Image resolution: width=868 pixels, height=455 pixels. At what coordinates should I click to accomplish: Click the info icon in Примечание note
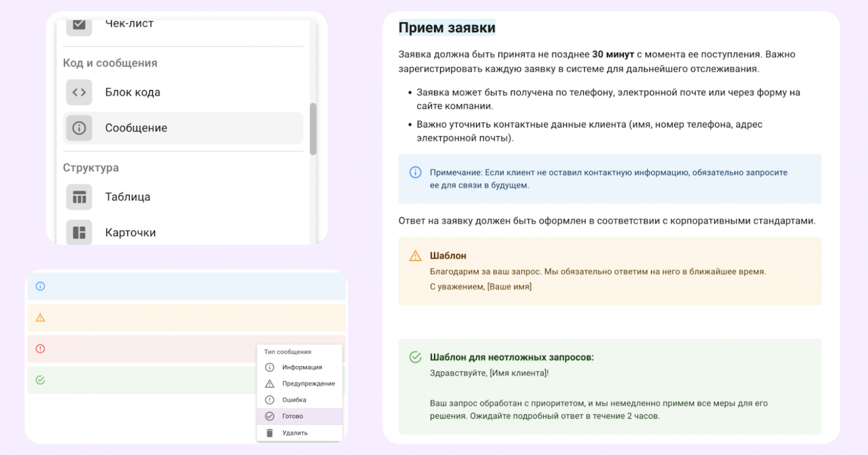[415, 172]
